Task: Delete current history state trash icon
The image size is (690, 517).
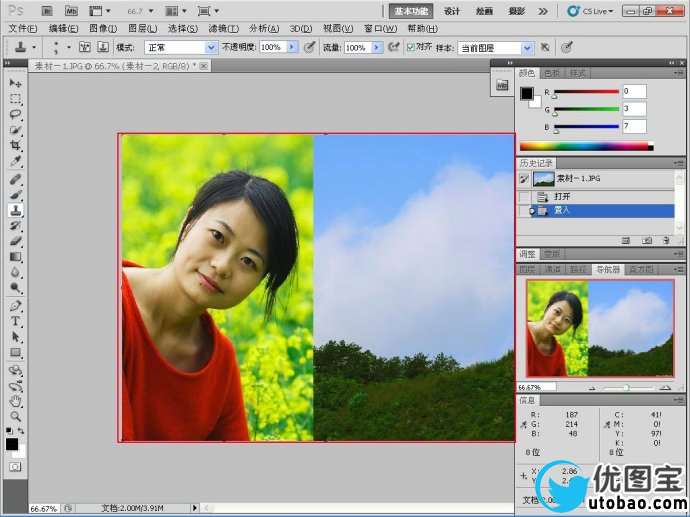Action: coord(667,240)
